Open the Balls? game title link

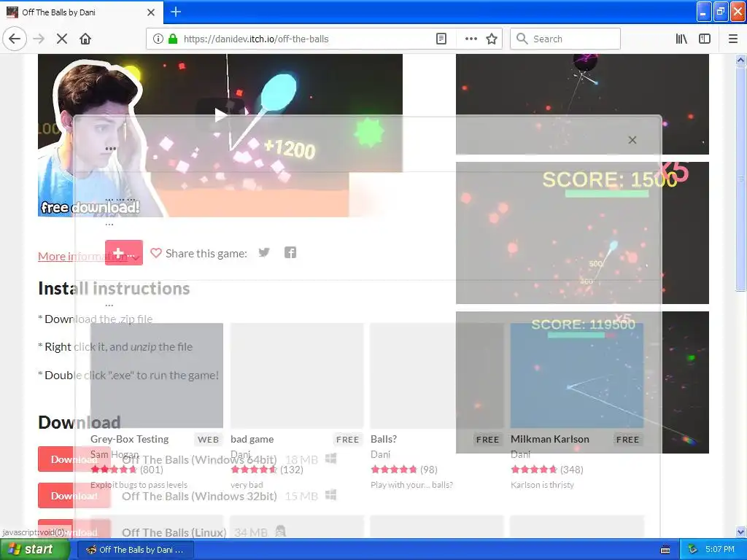coord(384,439)
